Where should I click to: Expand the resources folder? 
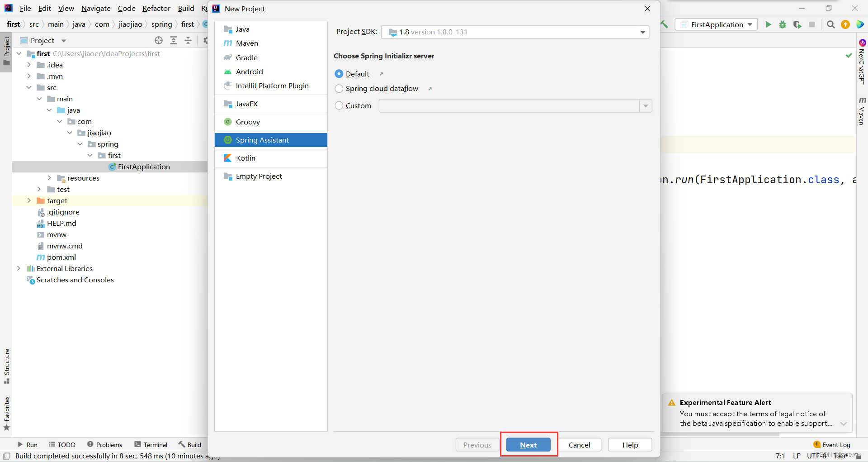point(49,178)
